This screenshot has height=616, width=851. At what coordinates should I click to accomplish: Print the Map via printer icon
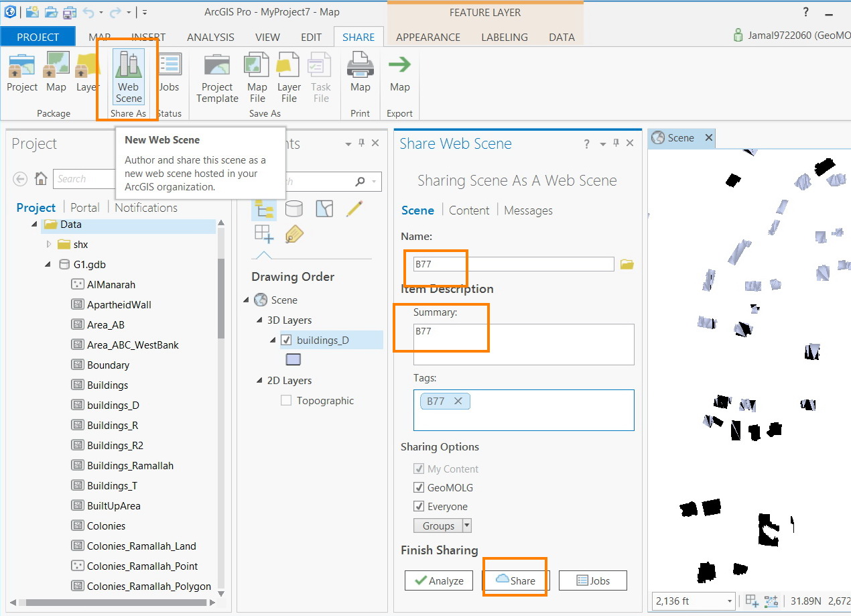(361, 72)
